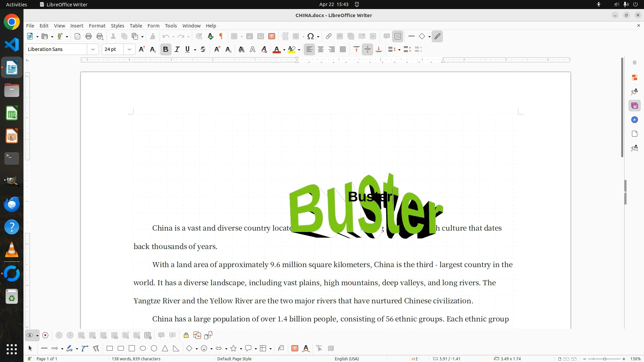This screenshot has width=644, height=362.
Task: Open the sidebar Navigator panel
Action: pyautogui.click(x=634, y=120)
